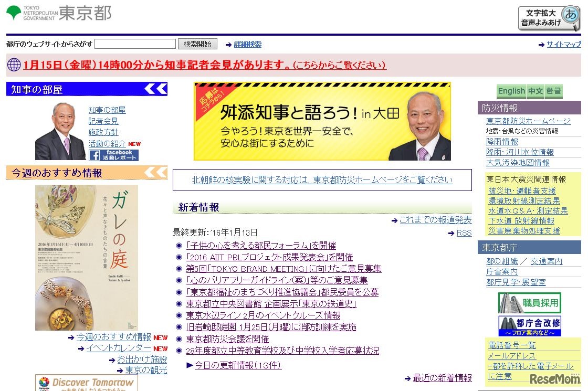Open 東京都福祉のまちづくり推進協議会 news item
Image resolution: width=588 pixels, height=391 pixels.
(282, 292)
